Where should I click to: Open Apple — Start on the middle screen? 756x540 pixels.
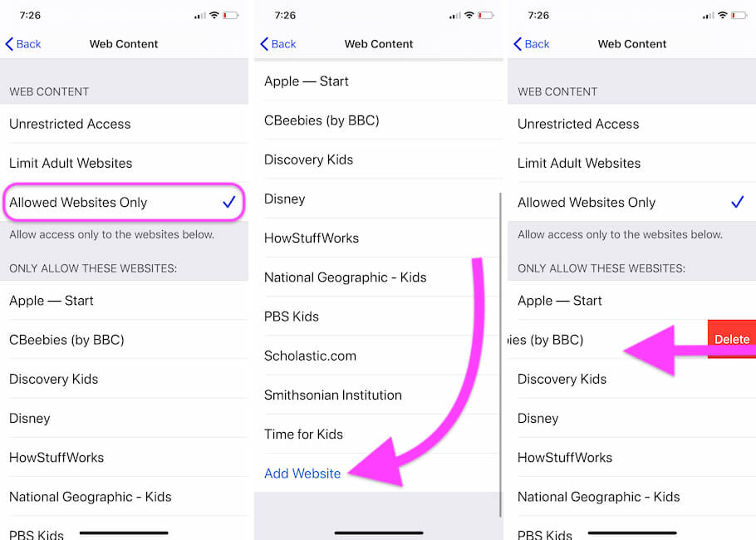point(379,81)
